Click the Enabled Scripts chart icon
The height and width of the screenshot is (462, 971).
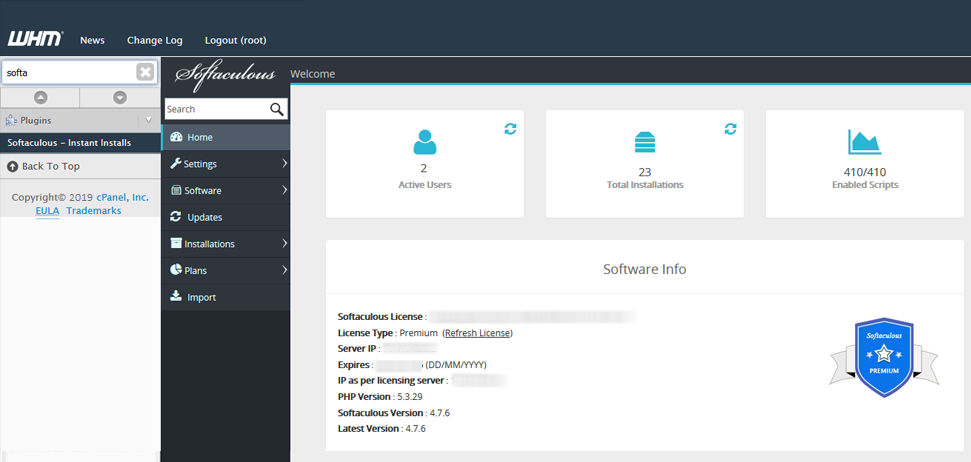pyautogui.click(x=864, y=142)
